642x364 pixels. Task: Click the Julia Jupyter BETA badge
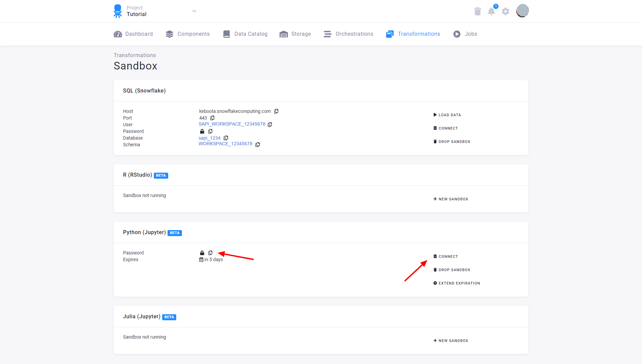coord(169,317)
